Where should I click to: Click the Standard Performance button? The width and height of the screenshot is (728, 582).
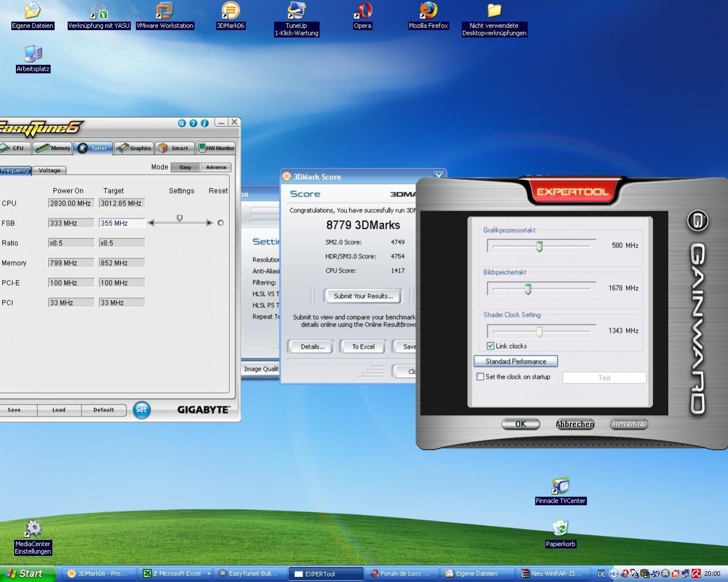pyautogui.click(x=516, y=361)
